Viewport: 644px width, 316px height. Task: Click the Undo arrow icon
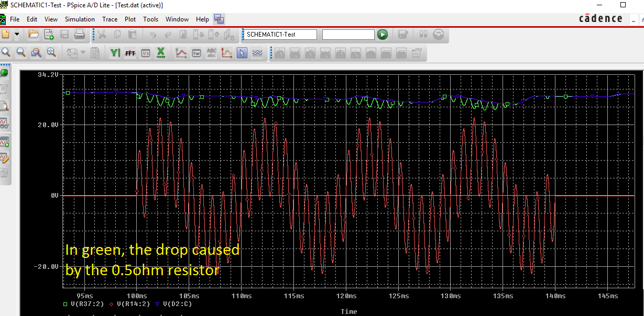(x=152, y=35)
